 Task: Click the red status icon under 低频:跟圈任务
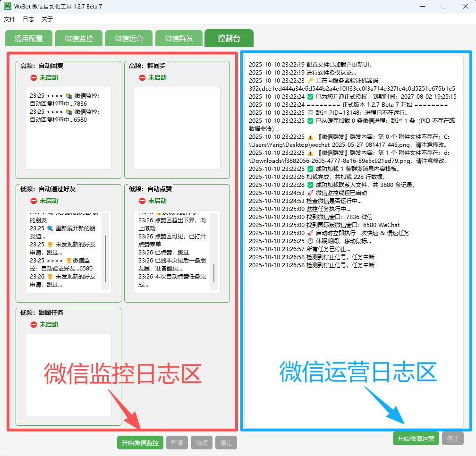pyautogui.click(x=34, y=324)
